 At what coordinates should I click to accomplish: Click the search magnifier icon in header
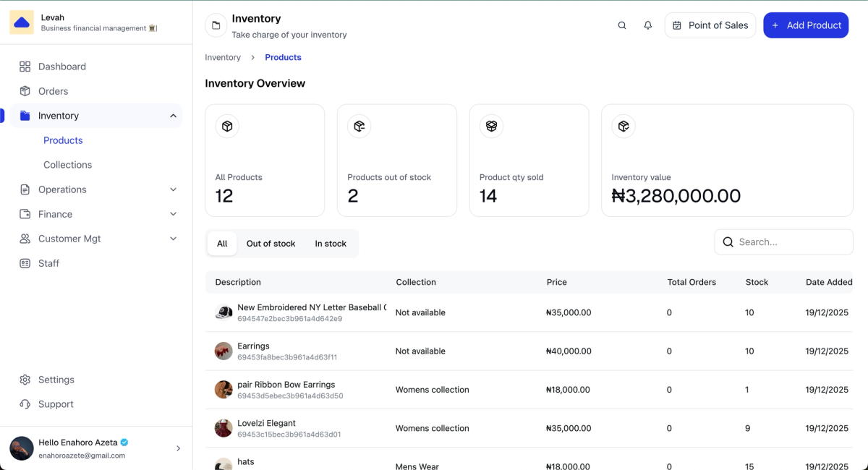coord(622,25)
